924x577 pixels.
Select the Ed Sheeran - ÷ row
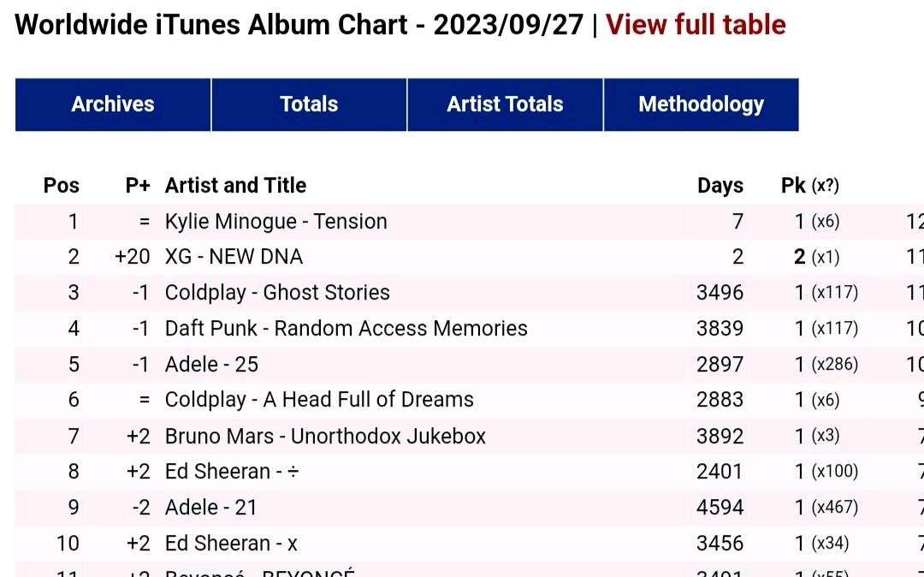tap(469, 472)
